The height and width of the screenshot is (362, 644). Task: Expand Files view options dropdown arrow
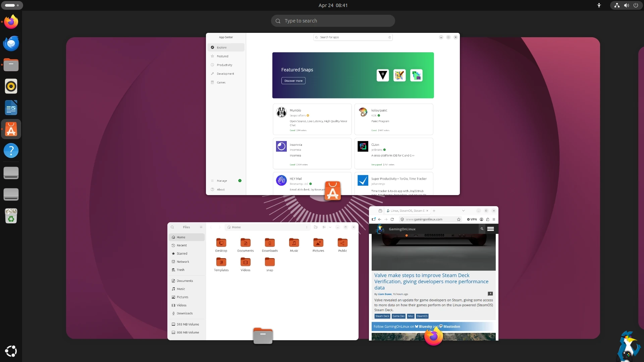[x=330, y=227]
